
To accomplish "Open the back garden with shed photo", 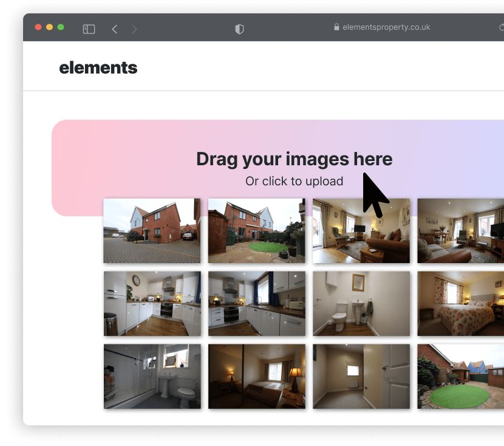I will (x=256, y=231).
